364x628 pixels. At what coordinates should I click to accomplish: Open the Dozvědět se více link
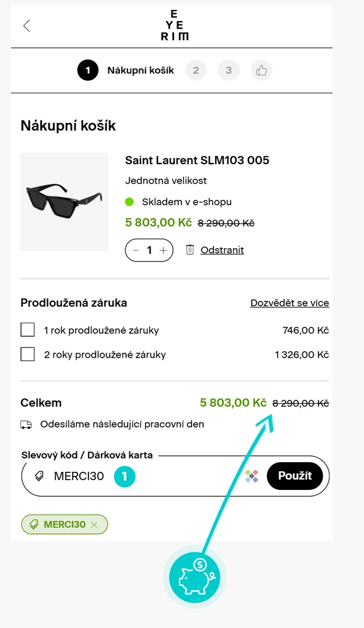[x=289, y=303]
